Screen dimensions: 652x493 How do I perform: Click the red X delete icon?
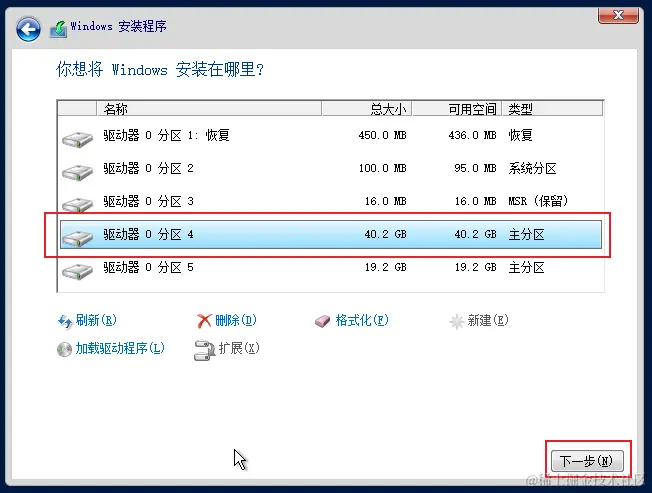pyautogui.click(x=204, y=320)
